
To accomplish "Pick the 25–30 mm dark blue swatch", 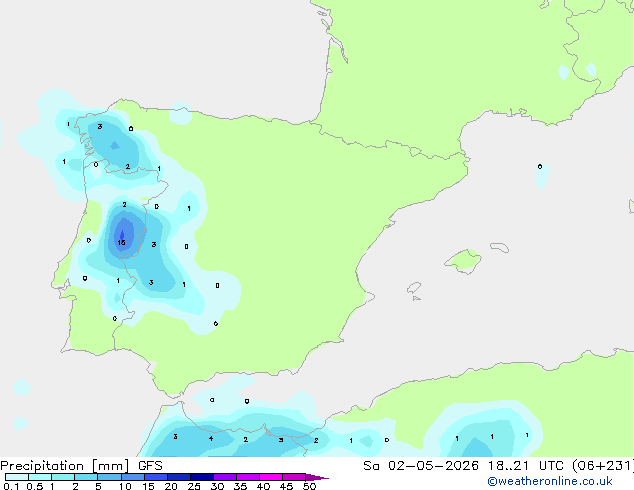I will point(202,477).
